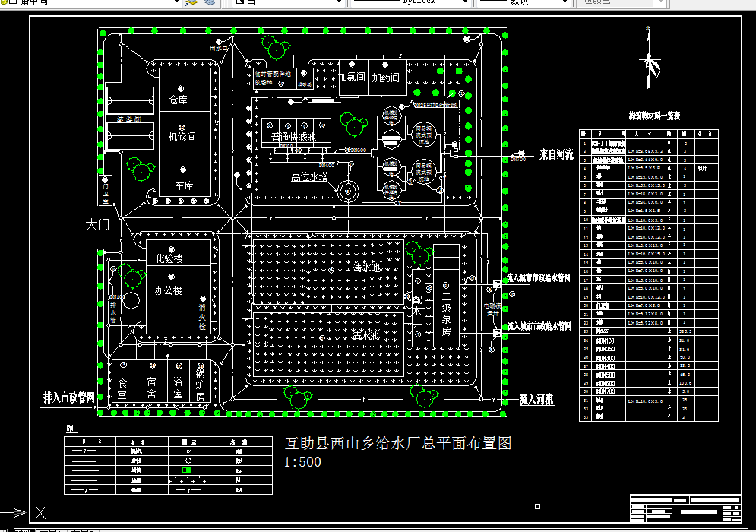Click the Layer States Manager toolbar icon

click(x=209, y=2)
